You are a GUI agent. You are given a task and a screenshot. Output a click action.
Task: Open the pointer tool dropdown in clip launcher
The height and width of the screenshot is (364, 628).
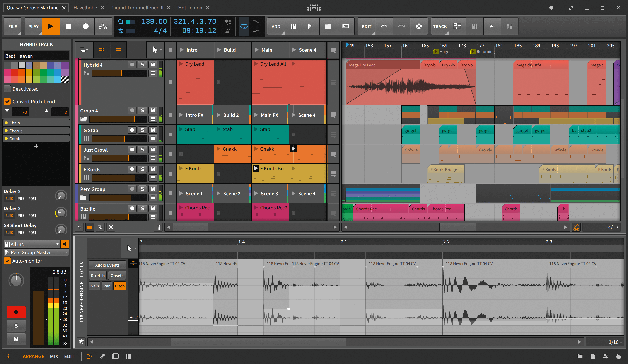point(161,49)
